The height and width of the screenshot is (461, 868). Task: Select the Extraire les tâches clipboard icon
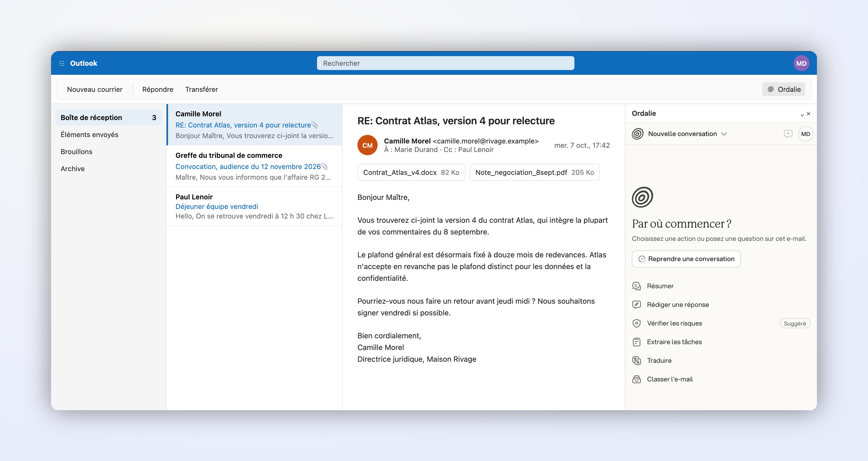(637, 342)
